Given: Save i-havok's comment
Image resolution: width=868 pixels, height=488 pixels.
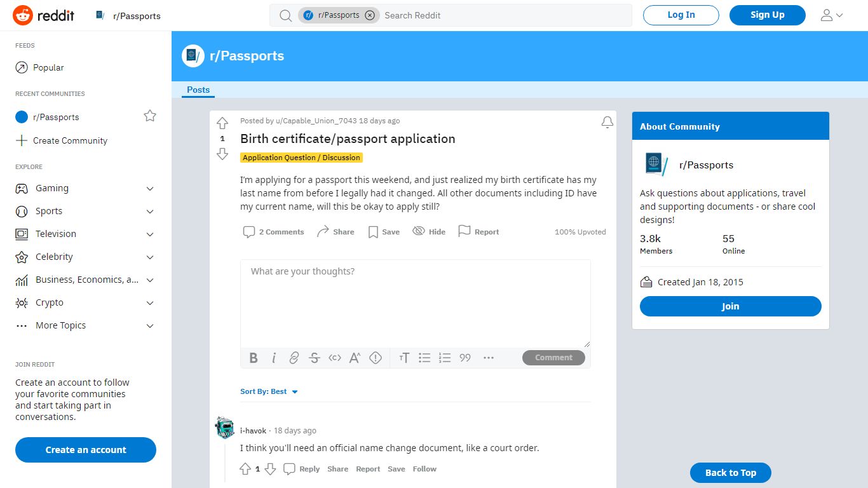Looking at the screenshot, I should [x=396, y=469].
